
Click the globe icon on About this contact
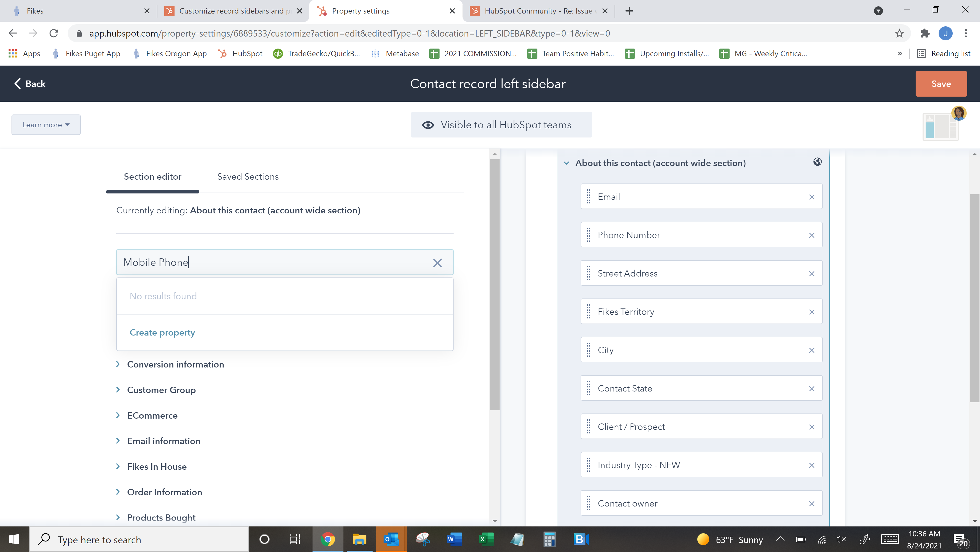(x=817, y=162)
